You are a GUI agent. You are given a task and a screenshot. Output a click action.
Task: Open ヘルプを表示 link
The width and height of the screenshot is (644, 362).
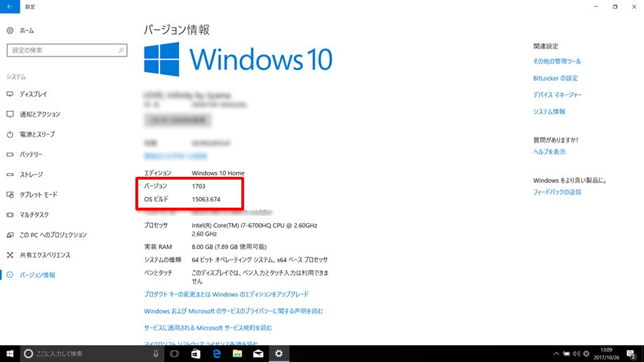coord(549,152)
